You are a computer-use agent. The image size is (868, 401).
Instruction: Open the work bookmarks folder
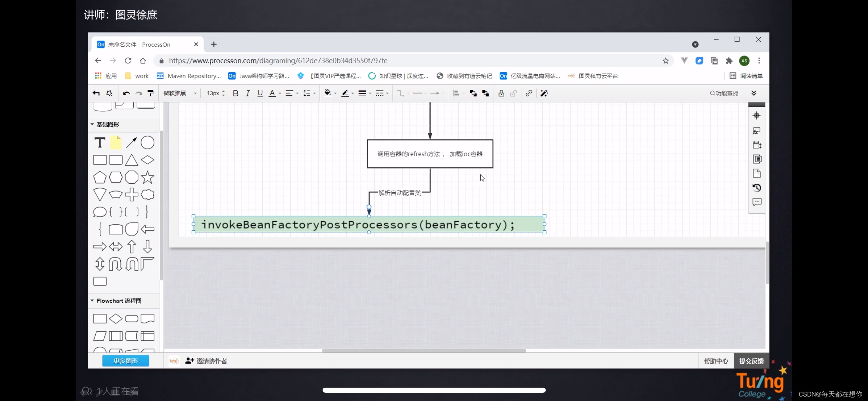tap(137, 76)
